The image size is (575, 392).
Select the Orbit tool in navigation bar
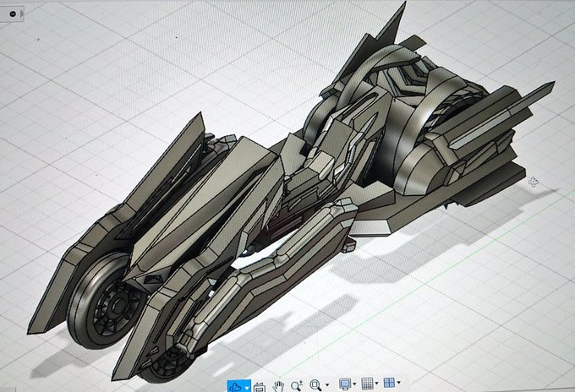coord(235,386)
